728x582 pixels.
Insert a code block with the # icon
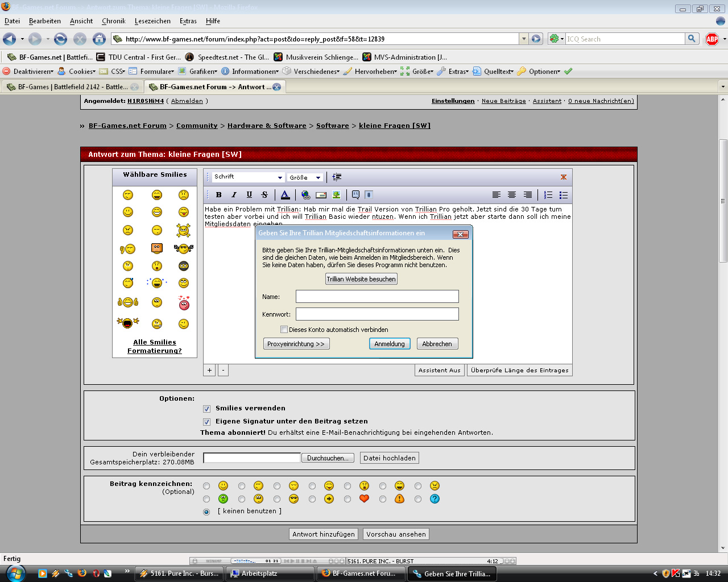pos(369,195)
